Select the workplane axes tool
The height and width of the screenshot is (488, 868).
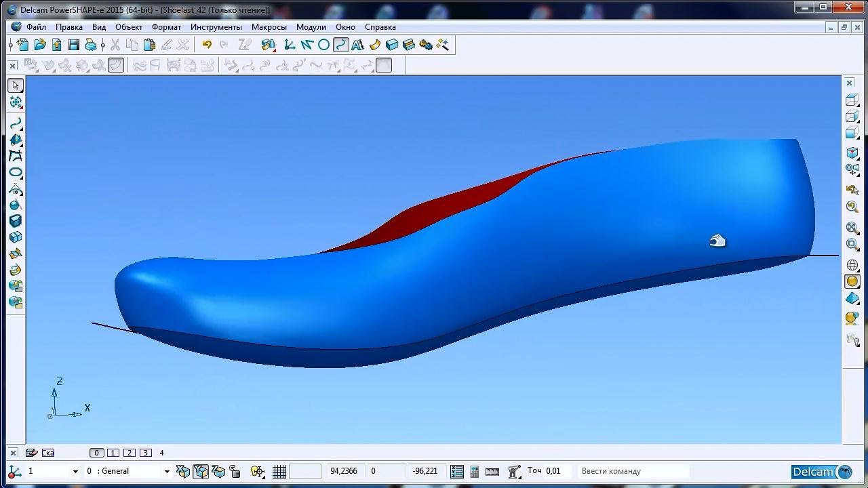[290, 45]
